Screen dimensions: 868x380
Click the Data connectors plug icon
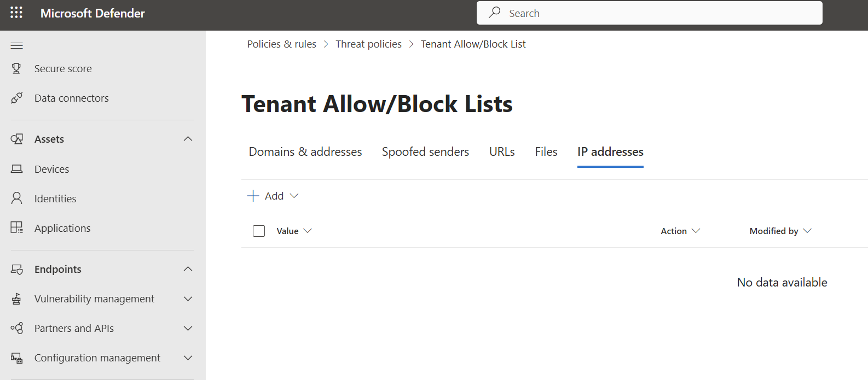pos(17,98)
